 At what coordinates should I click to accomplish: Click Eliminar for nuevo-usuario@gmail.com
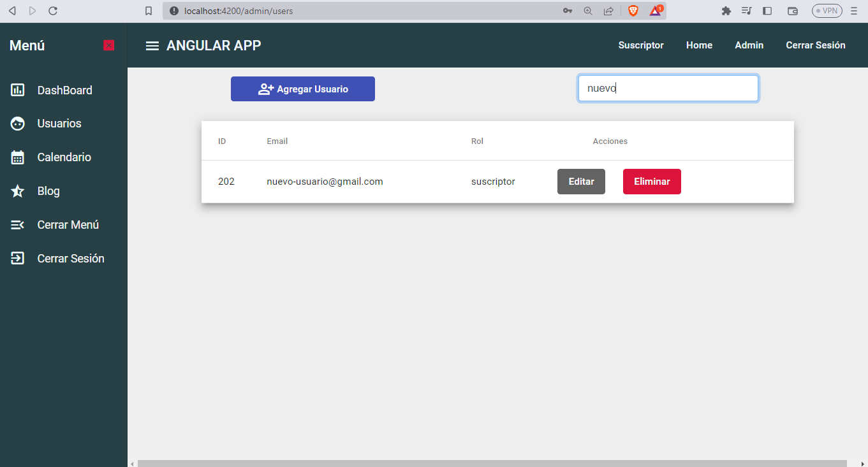click(x=652, y=182)
